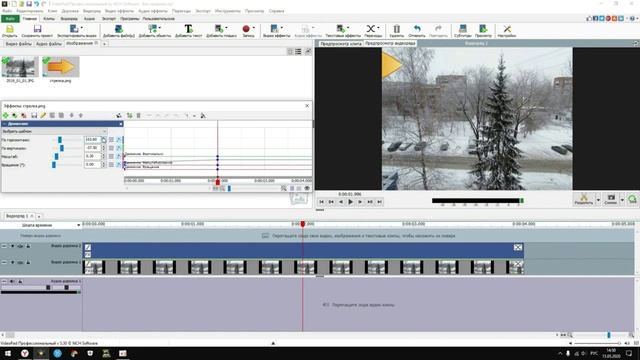Click the red playhead on timeline ruler

click(303, 224)
